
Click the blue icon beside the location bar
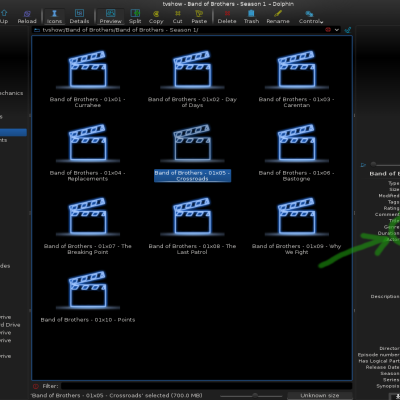(348, 30)
